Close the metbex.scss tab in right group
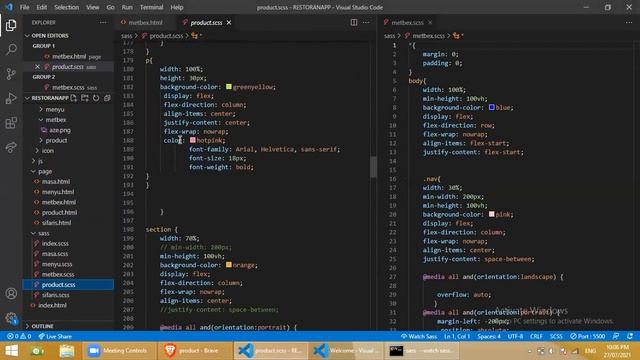 click(430, 22)
